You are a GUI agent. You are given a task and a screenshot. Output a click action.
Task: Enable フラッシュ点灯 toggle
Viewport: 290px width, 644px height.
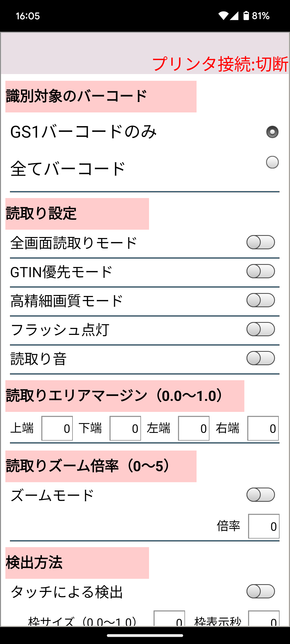(260, 329)
